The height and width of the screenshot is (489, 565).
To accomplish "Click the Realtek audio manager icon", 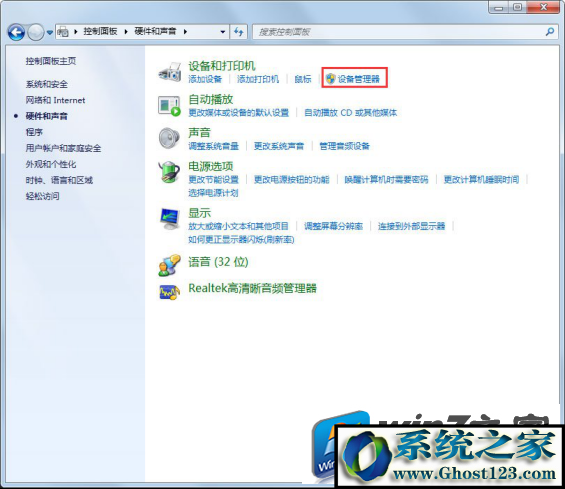I will (169, 292).
